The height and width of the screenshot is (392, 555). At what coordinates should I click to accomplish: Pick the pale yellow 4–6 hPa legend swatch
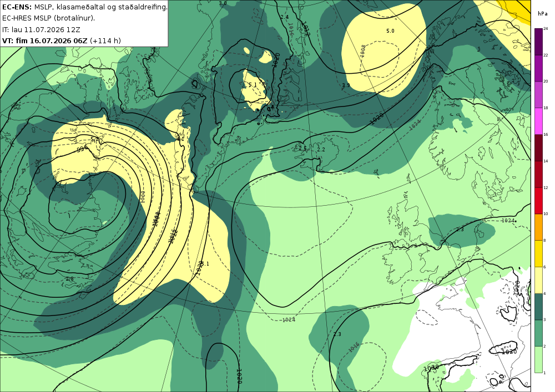[538, 280]
